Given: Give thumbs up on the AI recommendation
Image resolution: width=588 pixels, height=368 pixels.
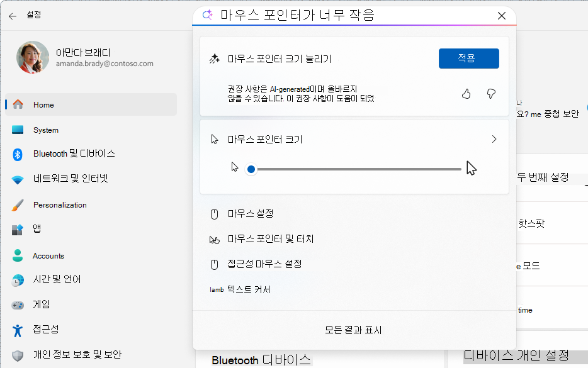Looking at the screenshot, I should click(x=466, y=94).
